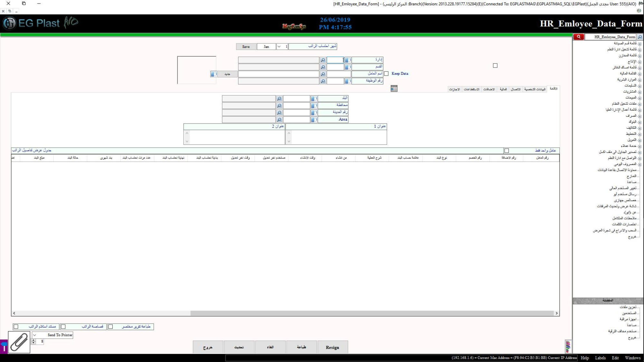Expand the البنوك tree node

point(639,122)
